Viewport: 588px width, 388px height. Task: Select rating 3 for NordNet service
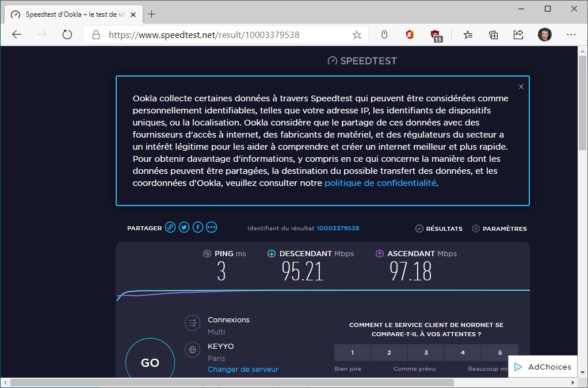click(x=426, y=352)
